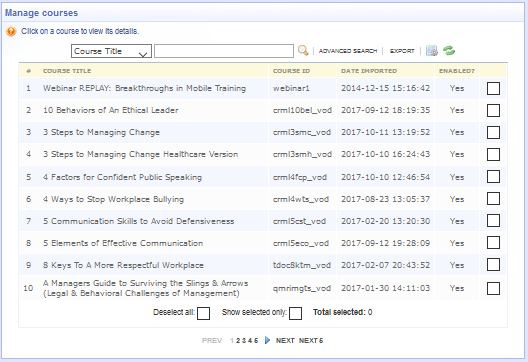Click the Total selected: 0 counter
The width and height of the screenshot is (528, 362).
tap(342, 312)
